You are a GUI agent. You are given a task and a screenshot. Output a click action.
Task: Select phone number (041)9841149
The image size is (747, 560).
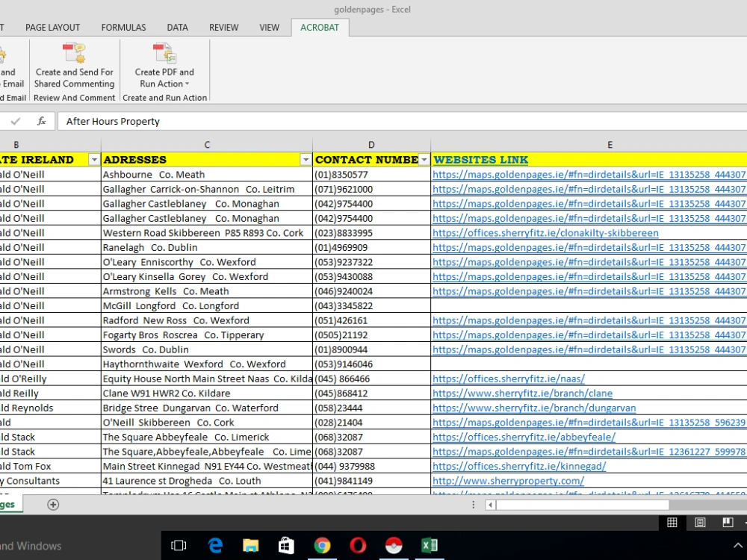point(371,481)
